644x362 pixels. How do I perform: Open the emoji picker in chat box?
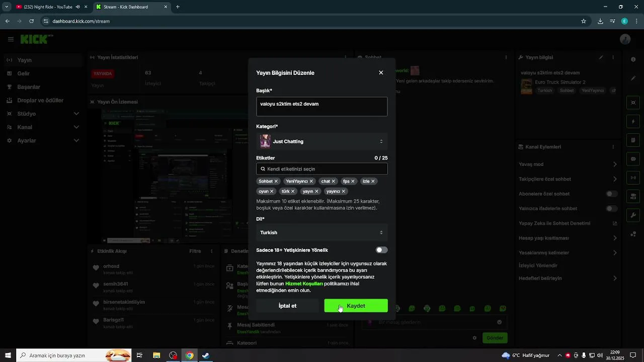click(499, 322)
